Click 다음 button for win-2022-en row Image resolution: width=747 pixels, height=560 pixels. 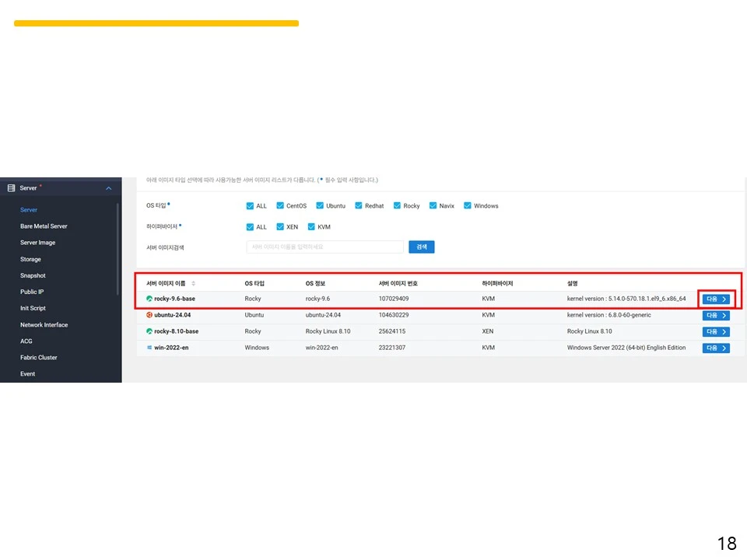716,348
